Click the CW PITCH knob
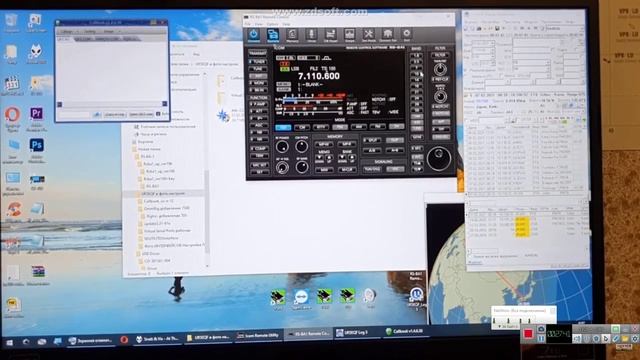 301,147
